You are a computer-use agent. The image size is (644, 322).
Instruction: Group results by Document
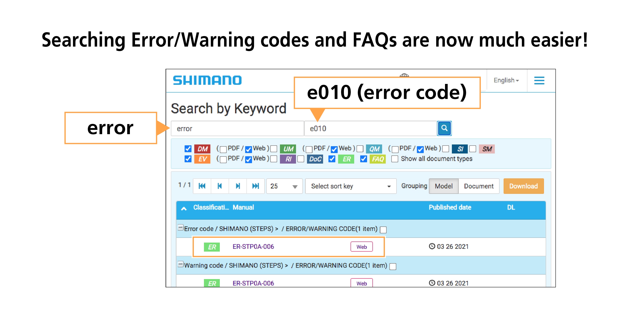[x=478, y=186]
